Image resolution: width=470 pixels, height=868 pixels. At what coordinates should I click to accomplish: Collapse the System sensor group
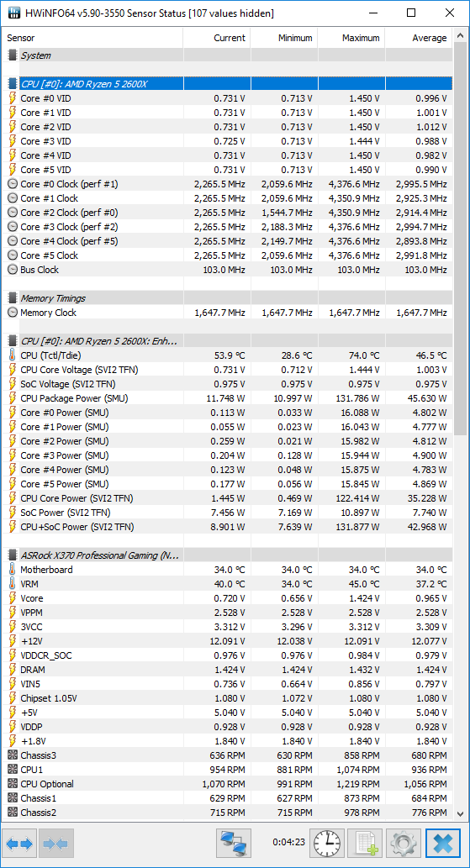click(12, 55)
